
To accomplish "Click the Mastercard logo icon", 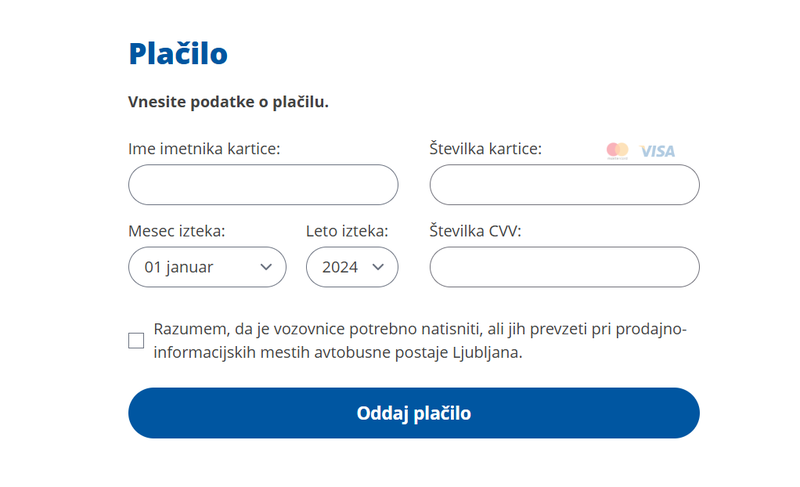I will (x=617, y=151).
